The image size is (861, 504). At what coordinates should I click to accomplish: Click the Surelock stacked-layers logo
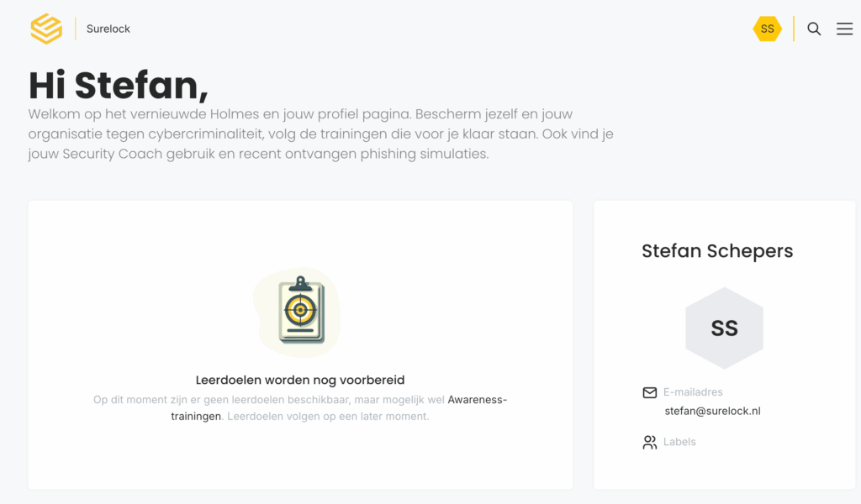46,29
